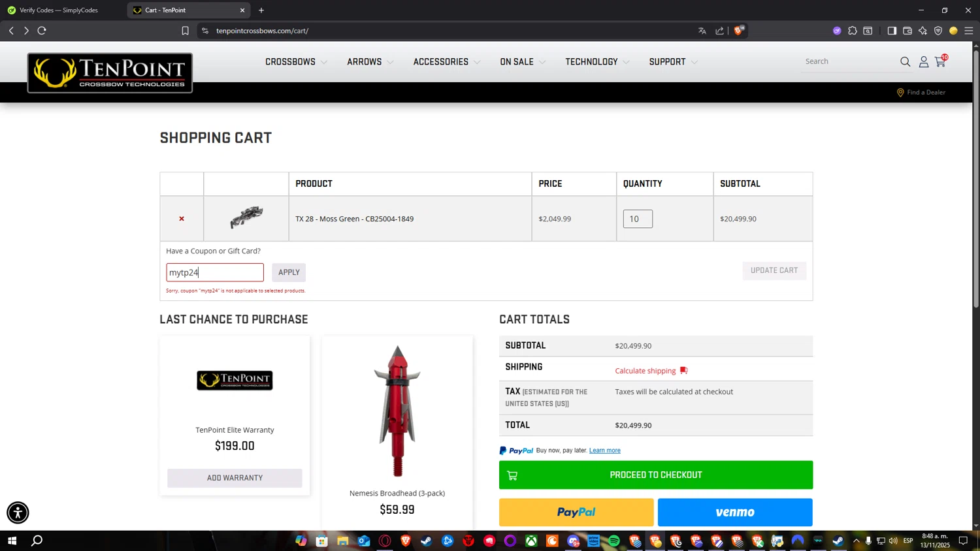Open the Brave Wallet icon
Viewport: 980px width, 551px height.
click(907, 31)
